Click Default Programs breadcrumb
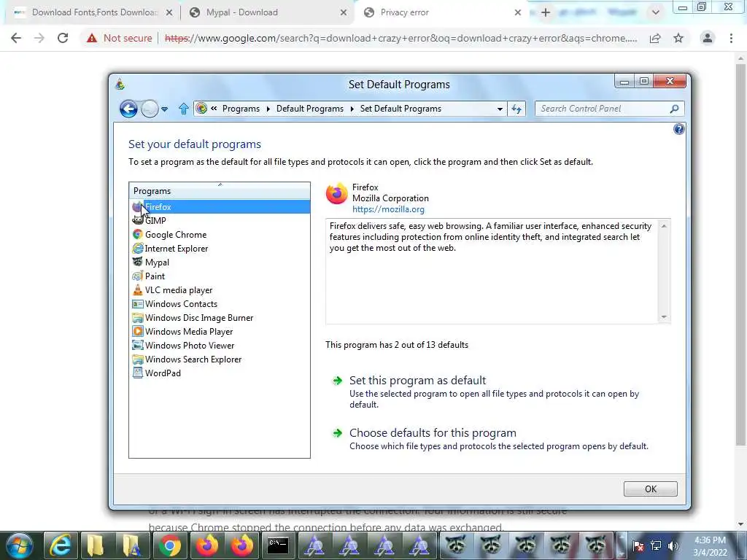 pyautogui.click(x=309, y=109)
